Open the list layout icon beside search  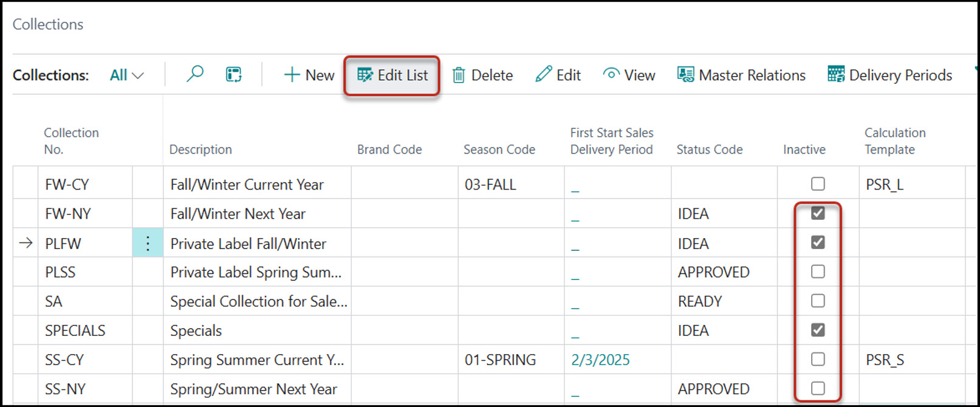click(234, 74)
